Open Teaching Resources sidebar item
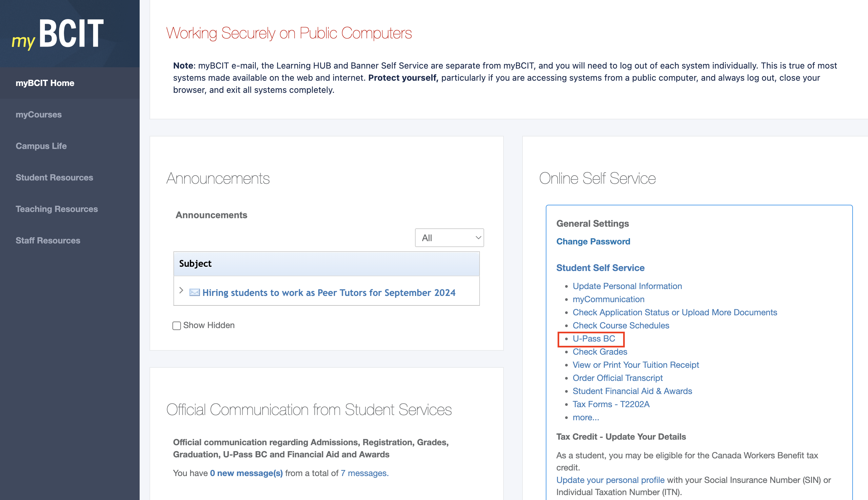This screenshot has height=500, width=868. pos(57,209)
